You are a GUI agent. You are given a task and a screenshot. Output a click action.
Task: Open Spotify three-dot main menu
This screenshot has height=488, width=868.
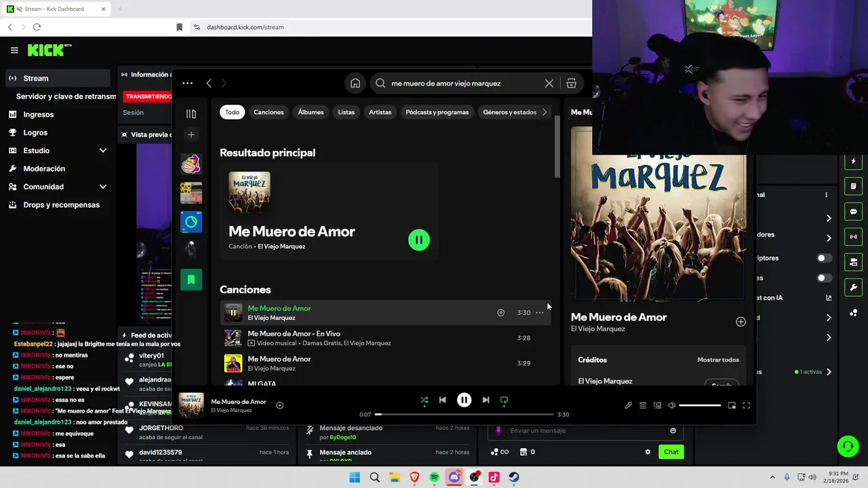[188, 83]
